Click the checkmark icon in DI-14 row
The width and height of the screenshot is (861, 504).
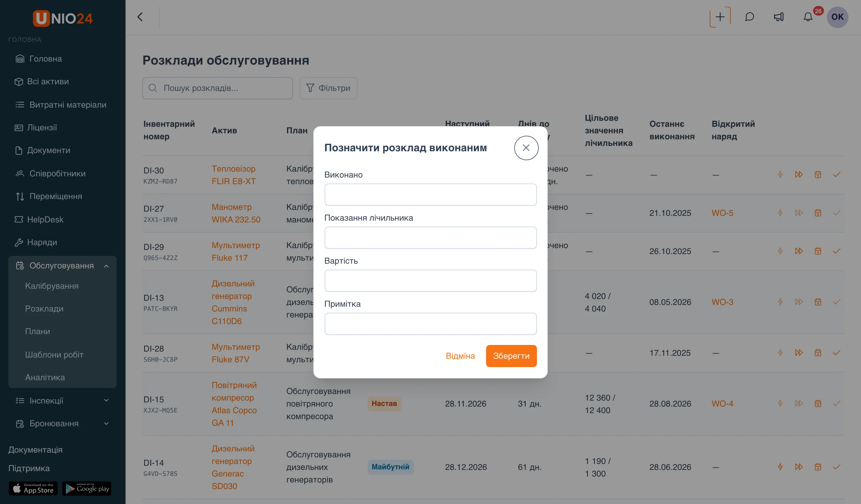click(x=836, y=467)
